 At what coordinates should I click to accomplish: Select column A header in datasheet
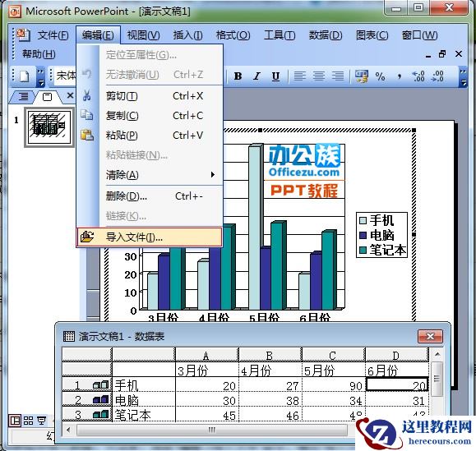pos(206,355)
